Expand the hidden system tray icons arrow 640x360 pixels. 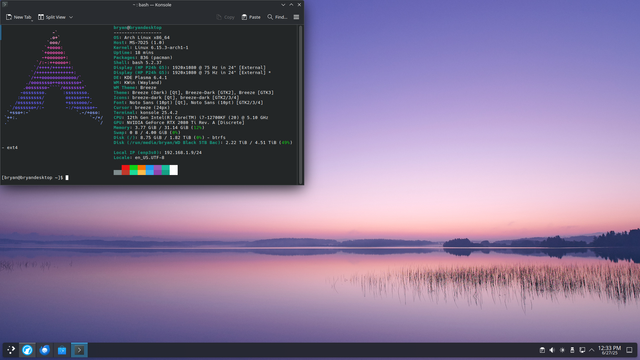coord(591,350)
